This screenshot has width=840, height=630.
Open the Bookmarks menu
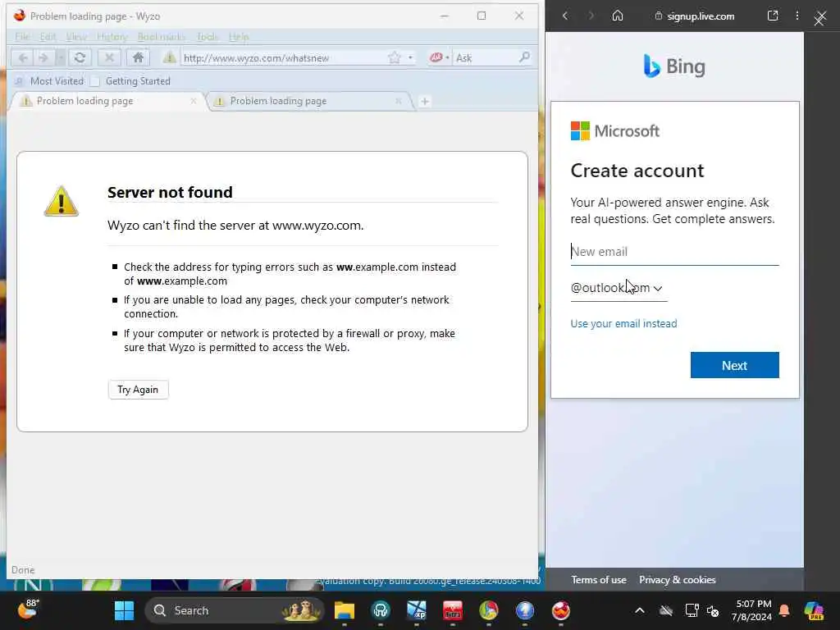coord(162,36)
